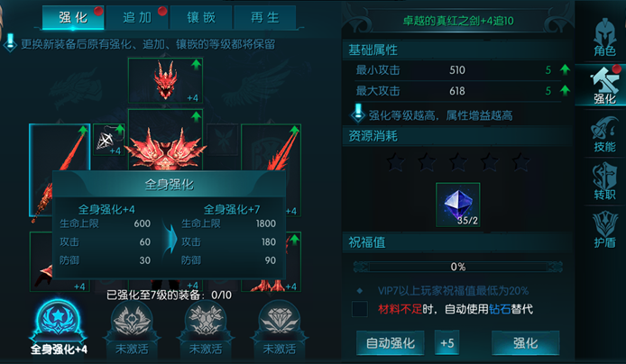Viewport: 626px width, 364px height.
Task: Click the 强化 enhance button
Action: (525, 343)
